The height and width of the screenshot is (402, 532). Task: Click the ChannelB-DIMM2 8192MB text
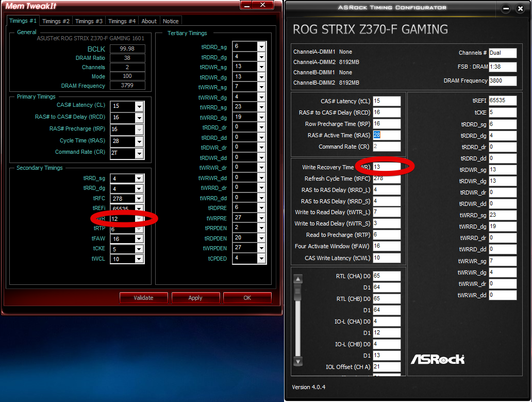[326, 83]
